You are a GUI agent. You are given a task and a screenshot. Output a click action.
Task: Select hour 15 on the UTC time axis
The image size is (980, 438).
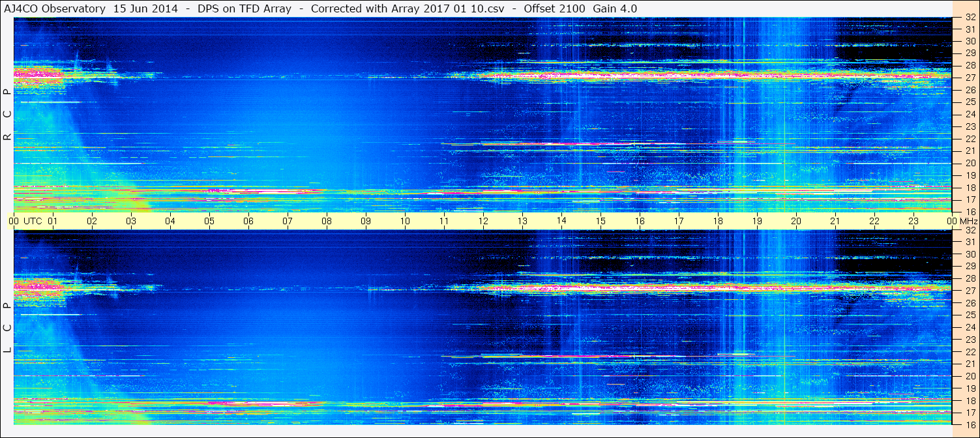click(601, 221)
